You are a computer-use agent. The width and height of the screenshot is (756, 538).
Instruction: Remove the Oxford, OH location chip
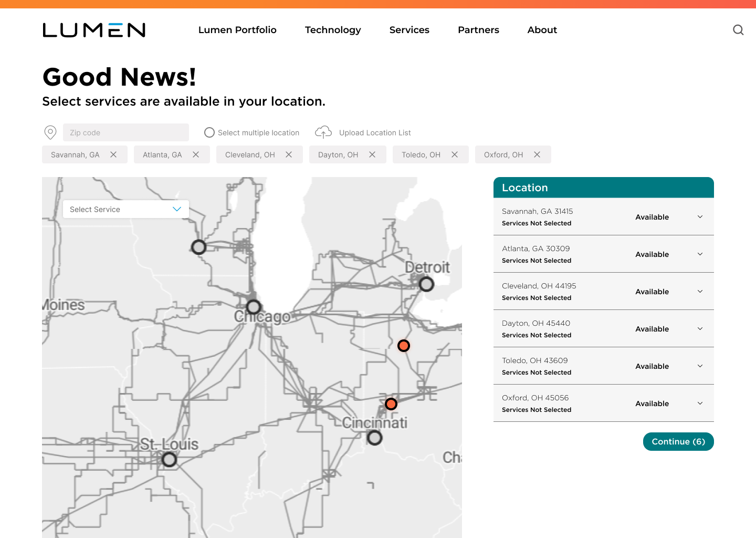(x=537, y=154)
